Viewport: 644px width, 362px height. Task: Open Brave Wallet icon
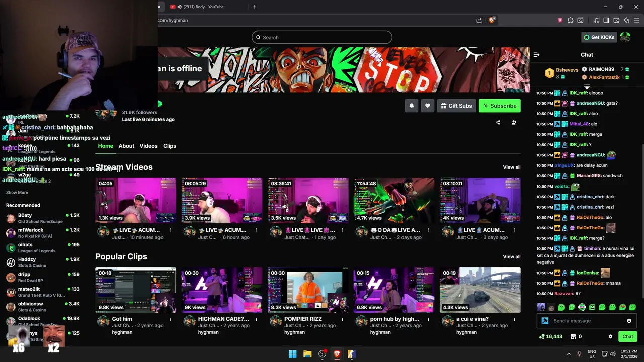tap(616, 20)
